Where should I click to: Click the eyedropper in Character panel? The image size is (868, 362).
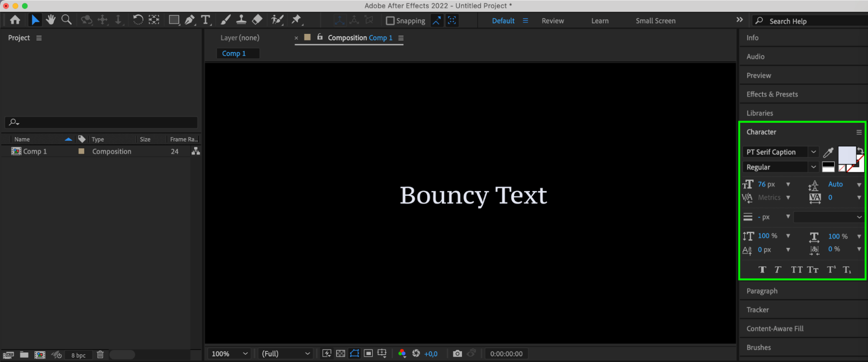point(828,152)
